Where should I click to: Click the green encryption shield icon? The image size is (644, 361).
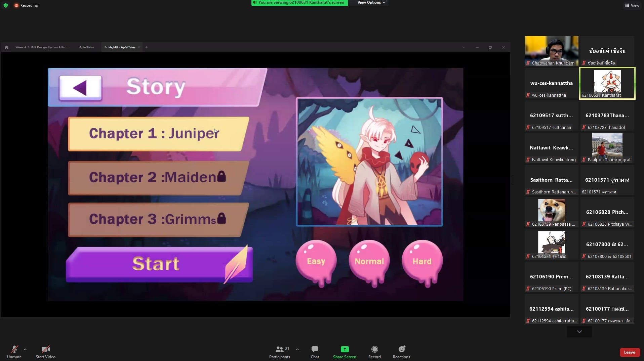pos(6,5)
